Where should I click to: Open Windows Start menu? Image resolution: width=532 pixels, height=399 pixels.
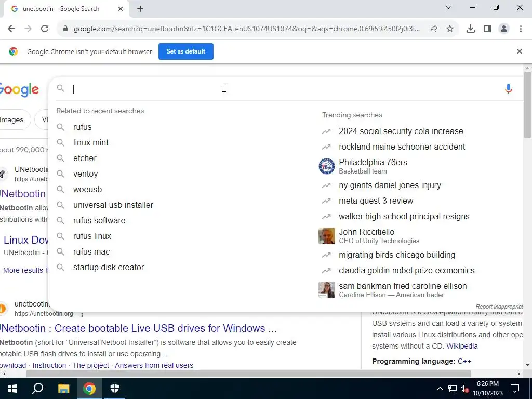(12, 389)
